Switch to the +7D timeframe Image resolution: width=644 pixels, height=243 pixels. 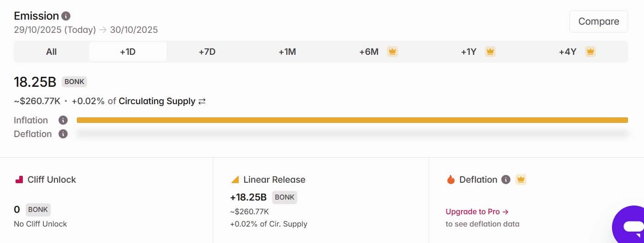point(207,52)
